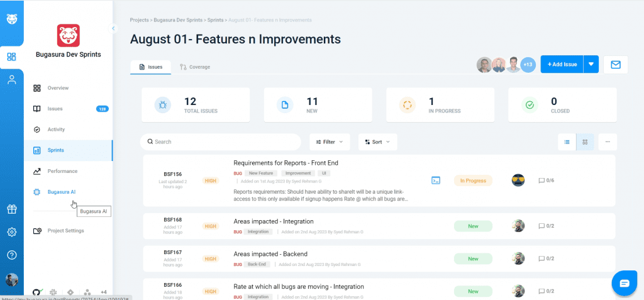This screenshot has height=300, width=644.
Task: Select Sprints in the sidebar
Action: pyautogui.click(x=68, y=150)
